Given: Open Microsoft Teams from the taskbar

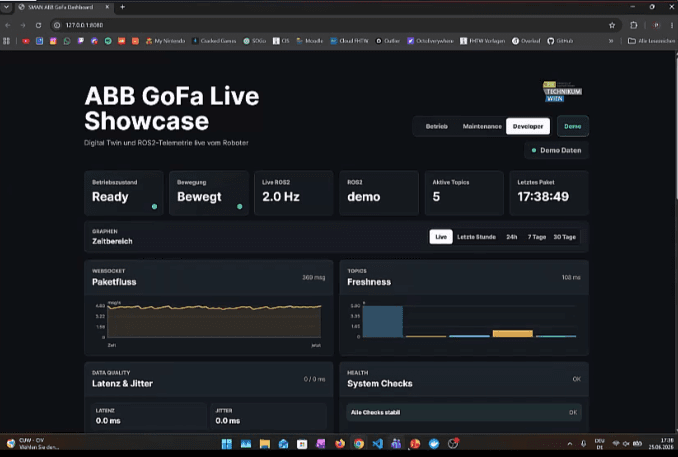Looking at the screenshot, I should point(396,444).
